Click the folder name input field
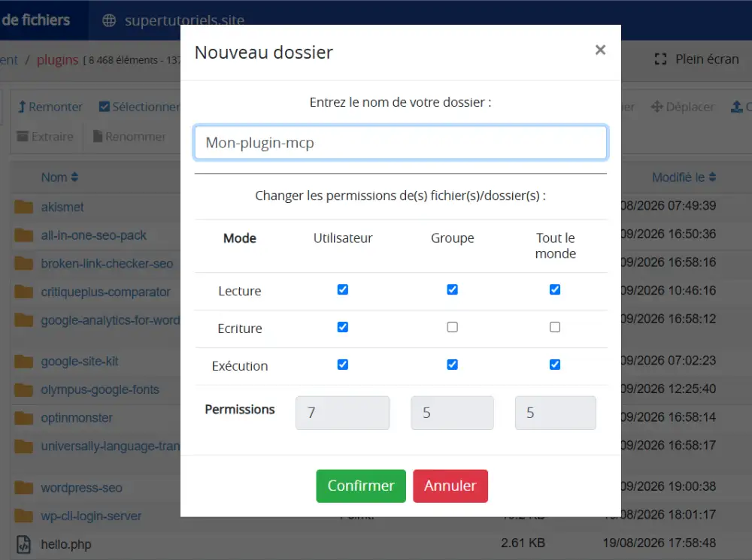 [x=401, y=142]
